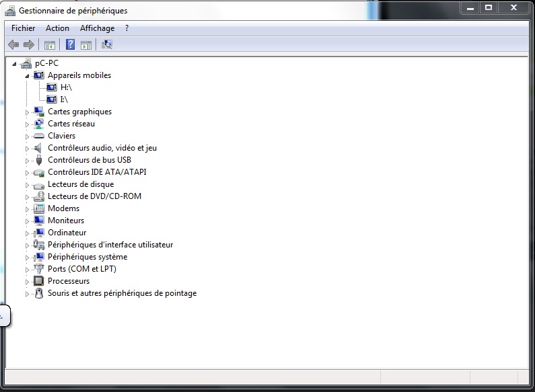Close the Gestionnaire de périphériques window
Image resolution: width=535 pixels, height=392 pixels.
tap(514, 7)
